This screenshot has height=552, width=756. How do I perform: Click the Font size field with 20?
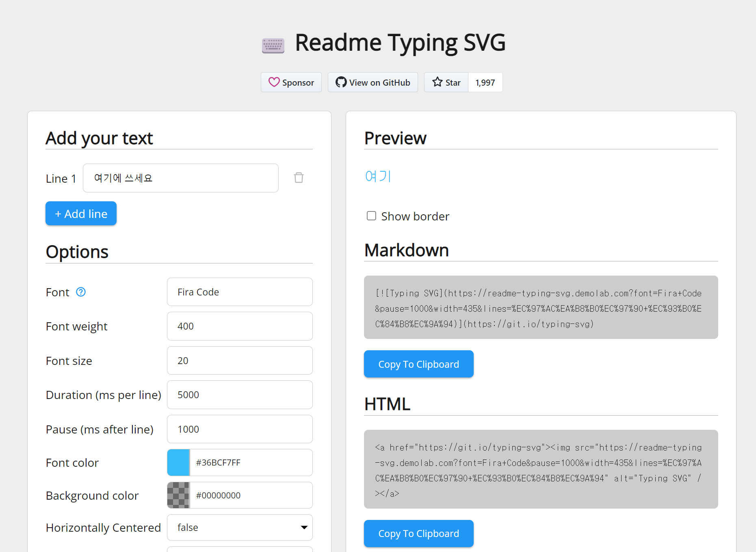[x=240, y=360]
